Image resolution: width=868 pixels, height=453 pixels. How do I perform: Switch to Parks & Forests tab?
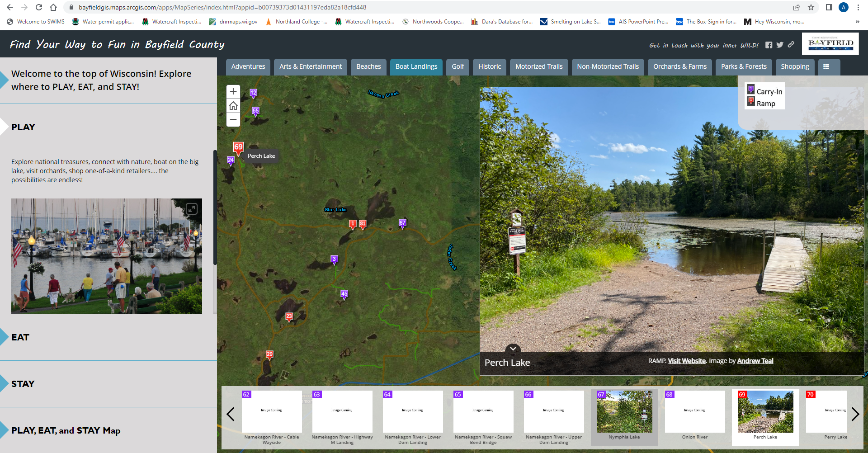tap(744, 67)
